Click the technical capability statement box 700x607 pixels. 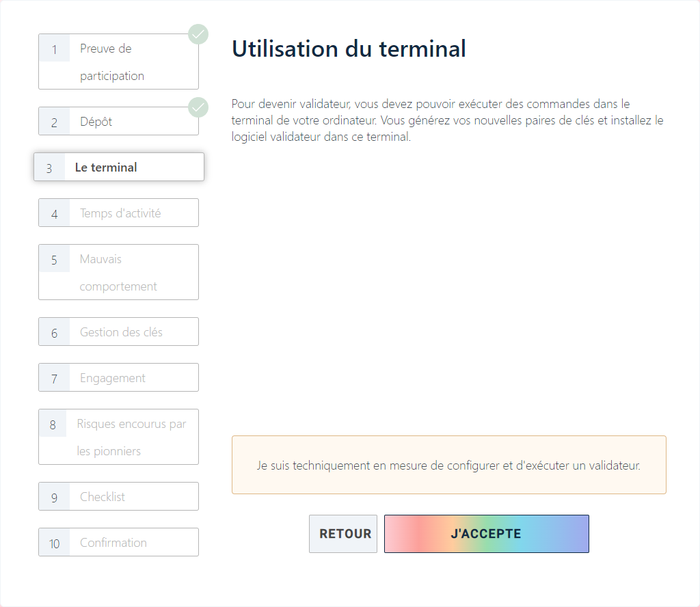[x=448, y=466]
